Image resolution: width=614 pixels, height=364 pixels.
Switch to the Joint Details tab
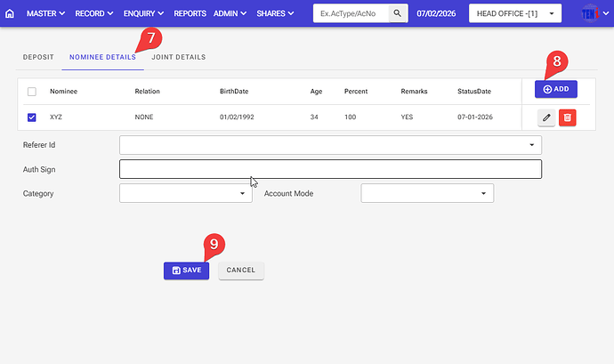pos(178,57)
